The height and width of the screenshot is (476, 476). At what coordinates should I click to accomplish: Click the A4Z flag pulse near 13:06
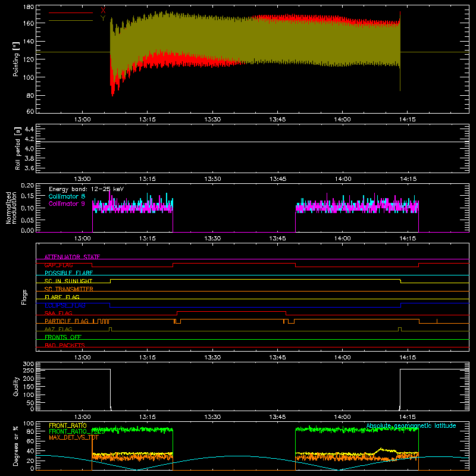tap(110, 329)
